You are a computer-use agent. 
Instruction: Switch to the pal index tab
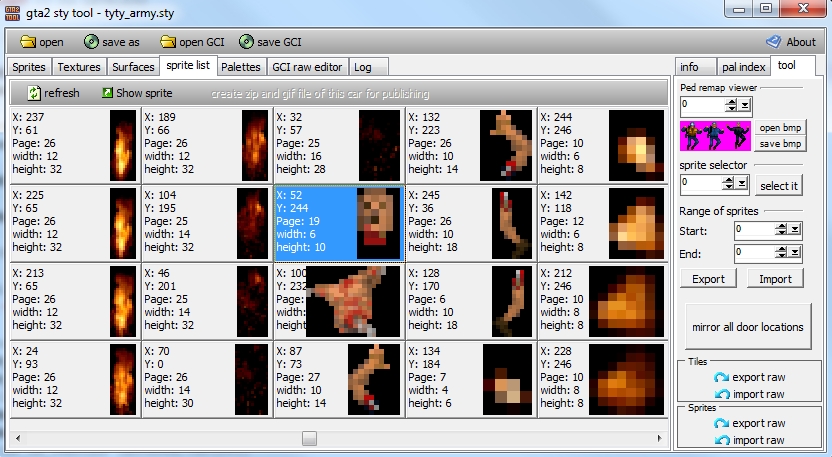click(x=744, y=67)
